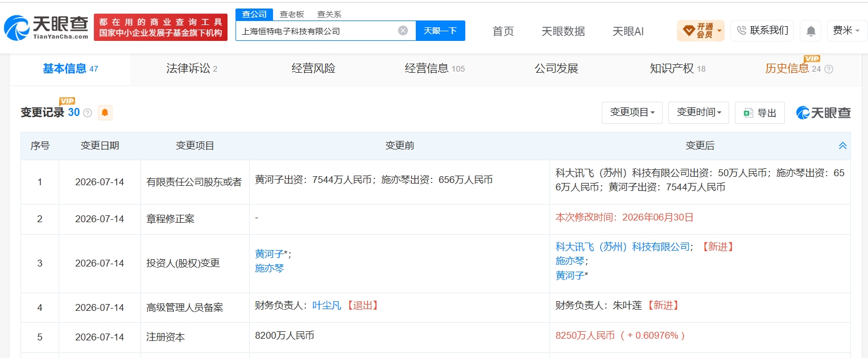The height and width of the screenshot is (358, 868).
Task: Click the 8200万人民币 value in row 5
Action: coord(285,336)
